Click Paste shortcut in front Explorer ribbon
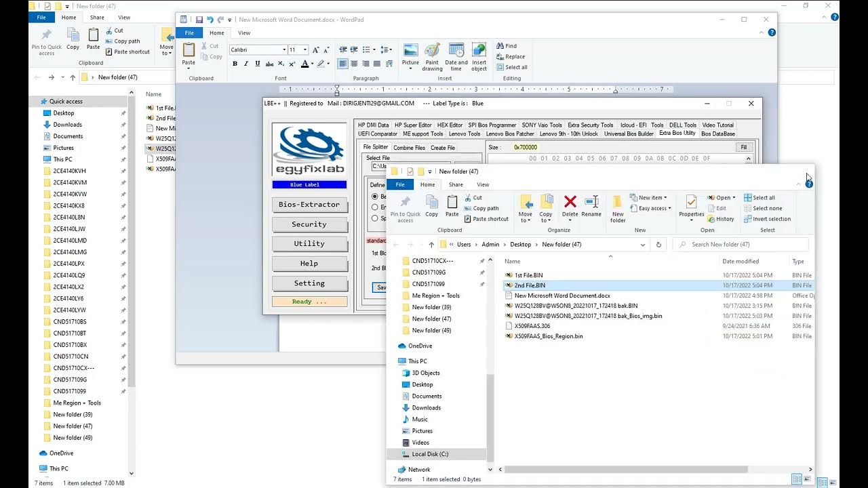The width and height of the screenshot is (868, 488). point(486,220)
